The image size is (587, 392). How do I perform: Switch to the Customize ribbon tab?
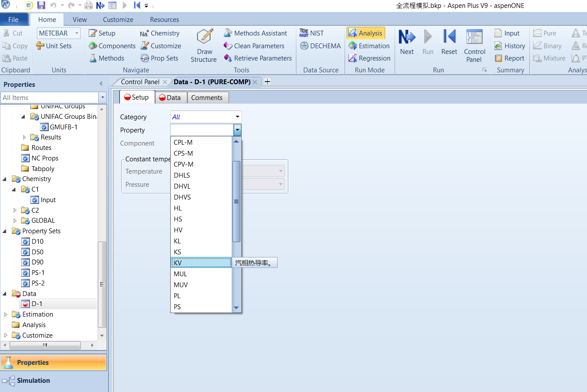118,20
